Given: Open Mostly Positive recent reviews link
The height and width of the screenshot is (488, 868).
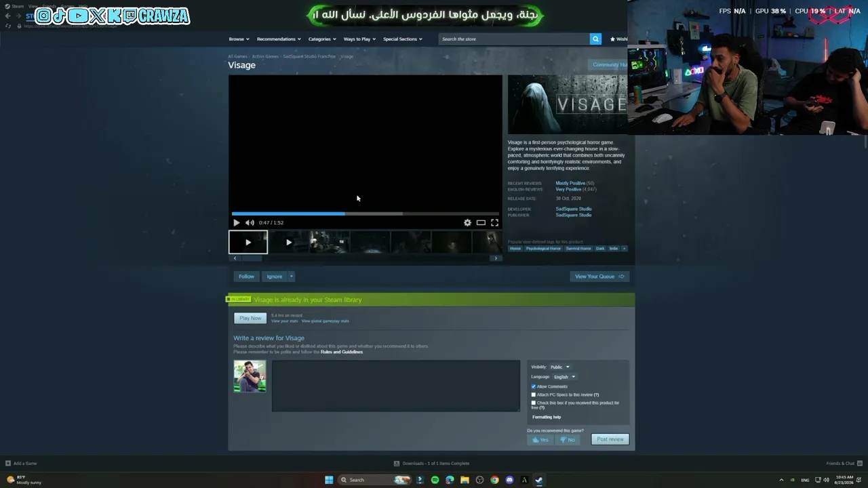Looking at the screenshot, I should click(570, 183).
